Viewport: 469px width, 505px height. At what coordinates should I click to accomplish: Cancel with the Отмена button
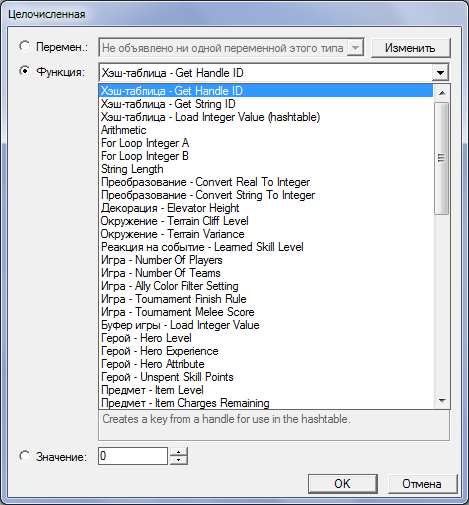[422, 484]
